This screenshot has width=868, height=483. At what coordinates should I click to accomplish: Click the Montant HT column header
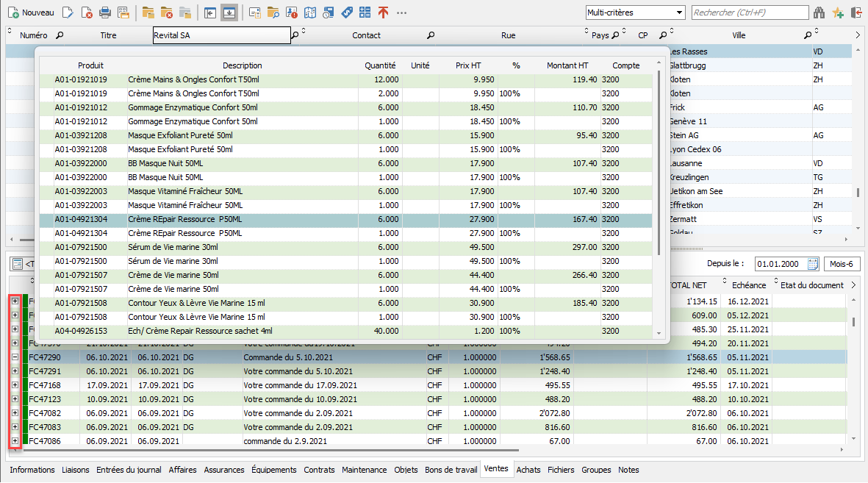click(567, 65)
